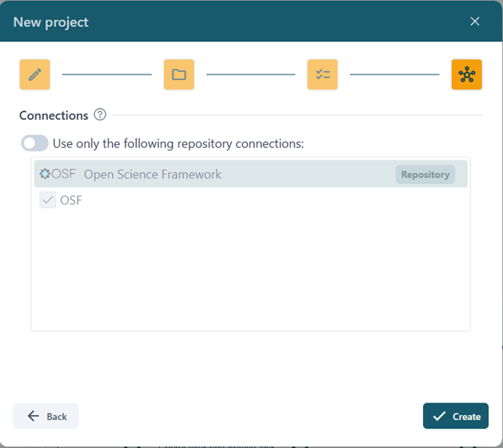This screenshot has height=448, width=503.
Task: Enable the repository connections restriction toggle
Action: click(35, 143)
